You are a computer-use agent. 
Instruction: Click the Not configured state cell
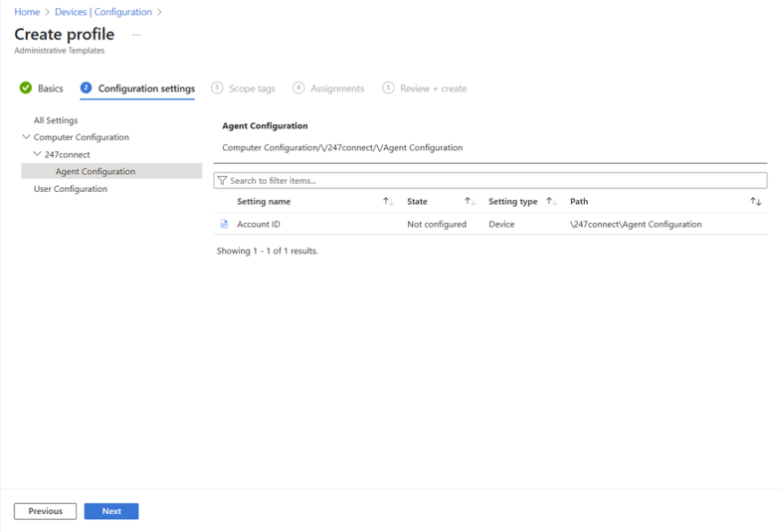pyautogui.click(x=437, y=225)
